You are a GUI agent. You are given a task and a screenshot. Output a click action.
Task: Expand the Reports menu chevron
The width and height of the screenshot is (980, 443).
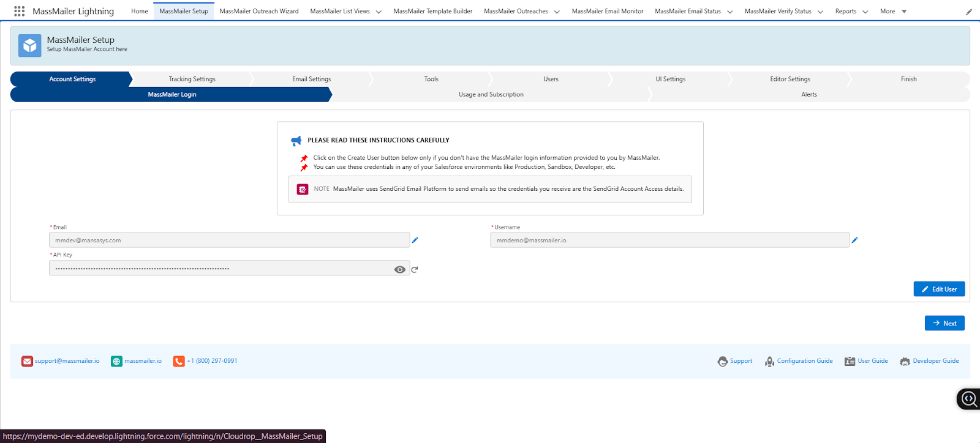[865, 12]
